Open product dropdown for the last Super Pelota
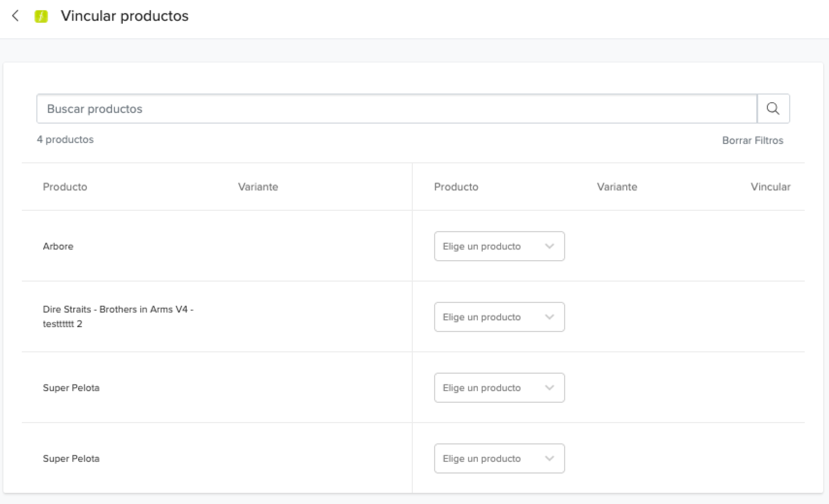This screenshot has height=504, width=829. click(x=499, y=458)
